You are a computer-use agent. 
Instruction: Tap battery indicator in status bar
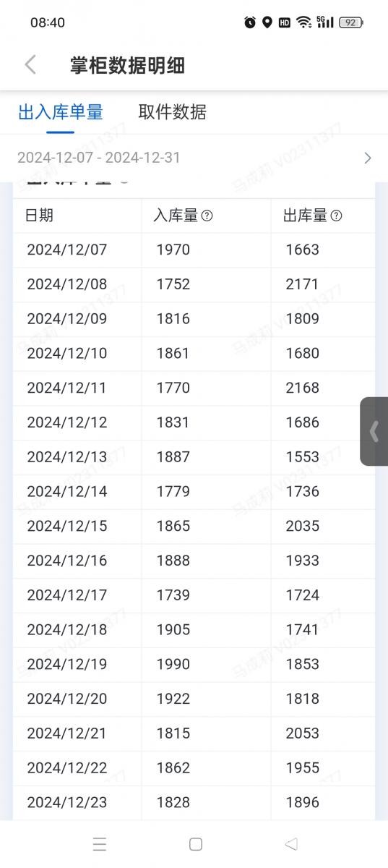click(x=350, y=22)
